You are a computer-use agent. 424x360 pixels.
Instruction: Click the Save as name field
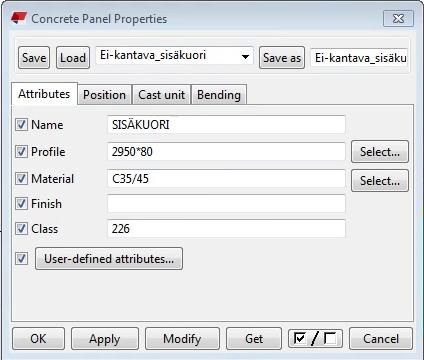(359, 58)
